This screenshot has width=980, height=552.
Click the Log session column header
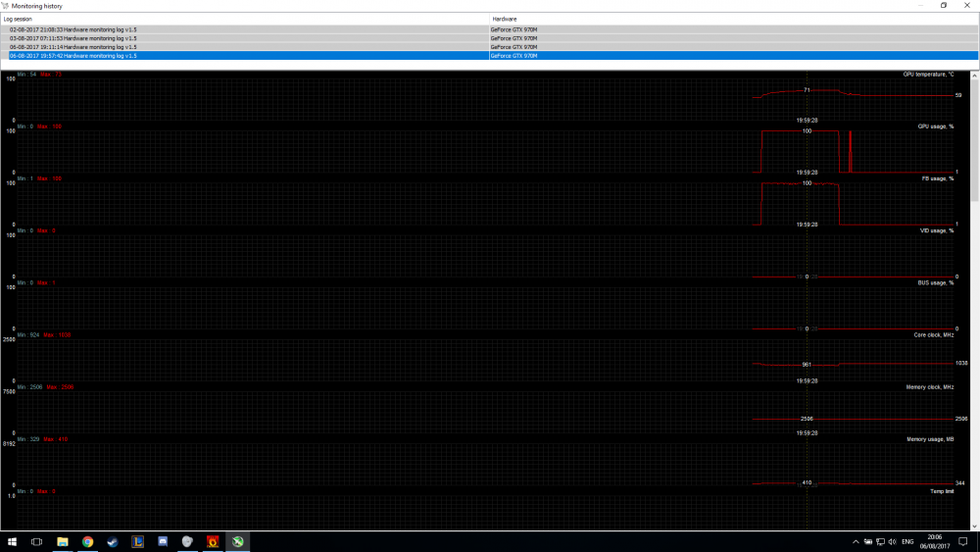[x=245, y=19]
